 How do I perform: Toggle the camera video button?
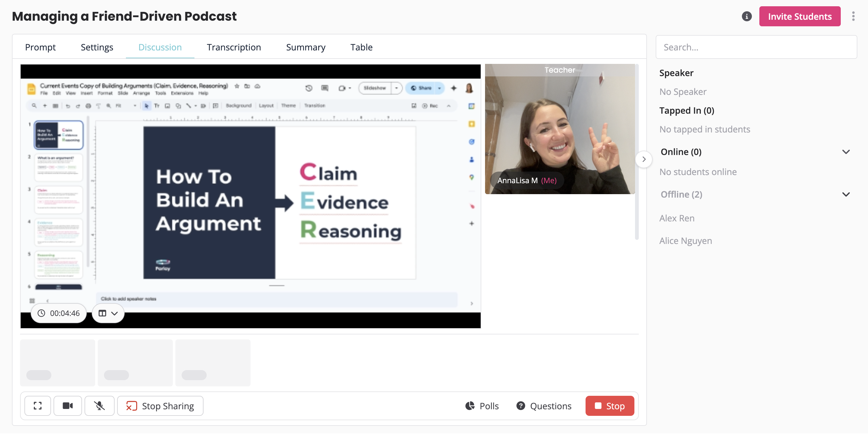coord(68,406)
